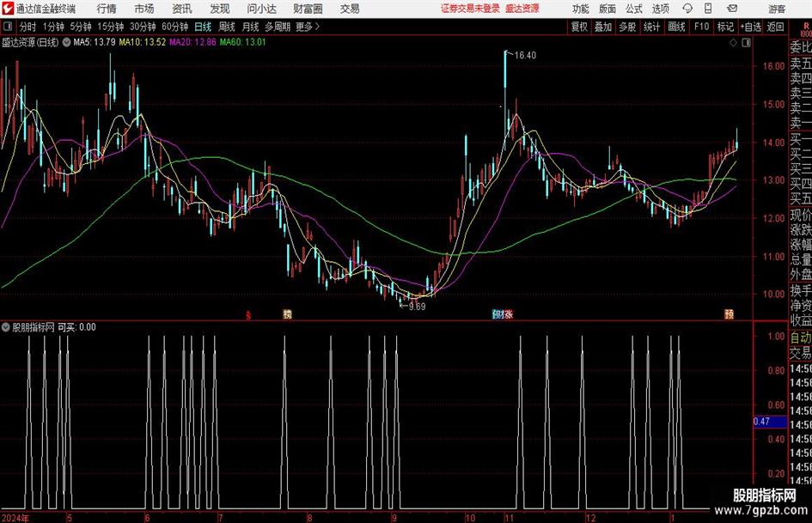Open the 公式 menu

tap(634, 9)
